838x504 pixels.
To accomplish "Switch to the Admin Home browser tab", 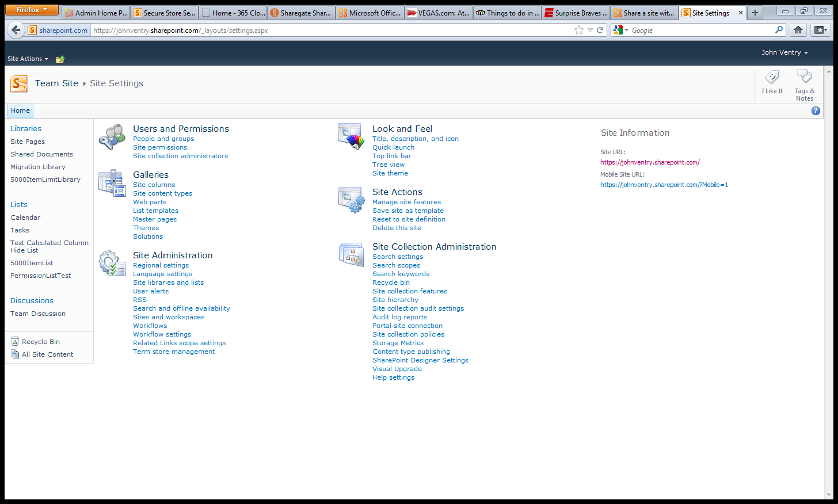I will tap(96, 13).
